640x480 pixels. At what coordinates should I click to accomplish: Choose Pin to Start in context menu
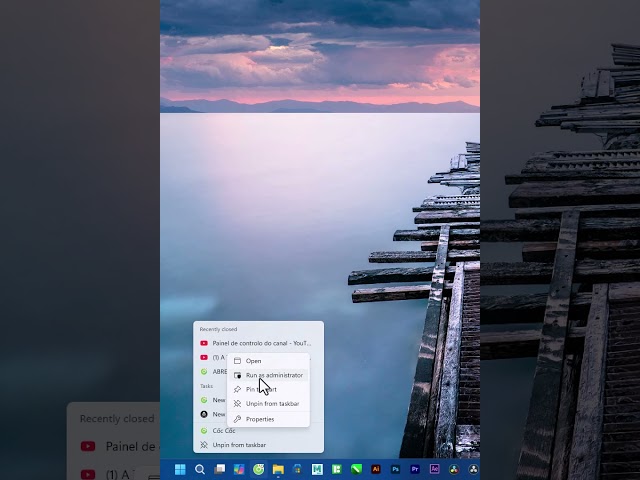pos(268,389)
